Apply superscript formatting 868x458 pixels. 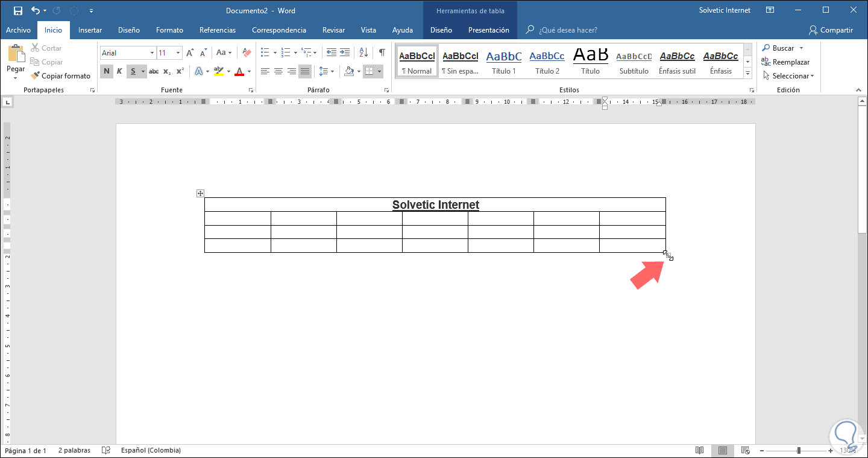click(180, 72)
